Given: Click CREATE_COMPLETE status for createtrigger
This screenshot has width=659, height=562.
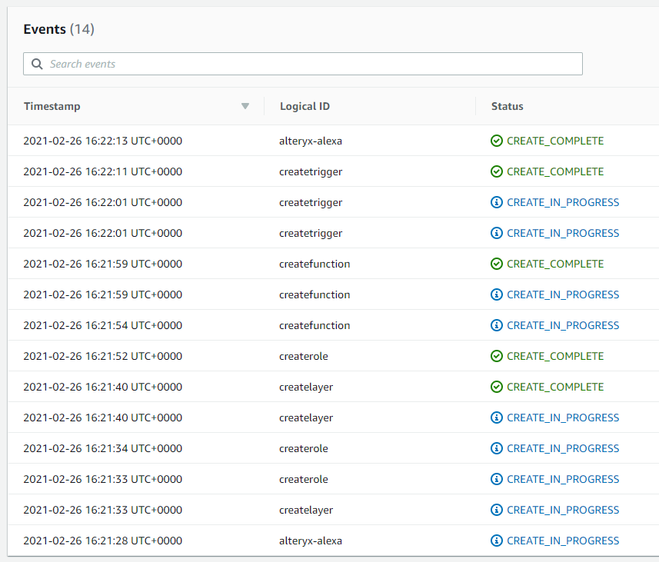Looking at the screenshot, I should tap(555, 172).
